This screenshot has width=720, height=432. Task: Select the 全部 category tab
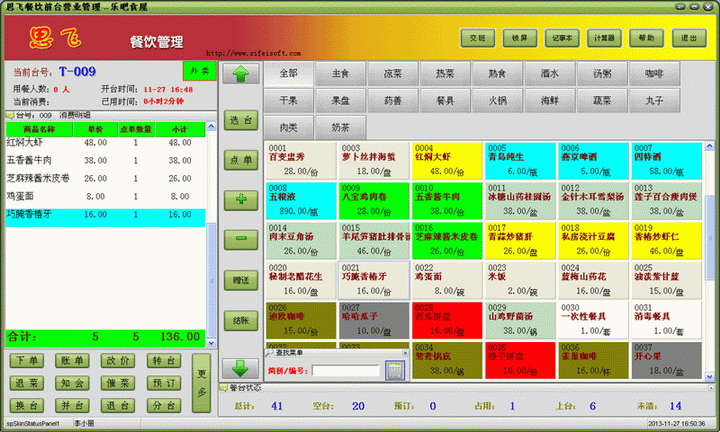288,73
